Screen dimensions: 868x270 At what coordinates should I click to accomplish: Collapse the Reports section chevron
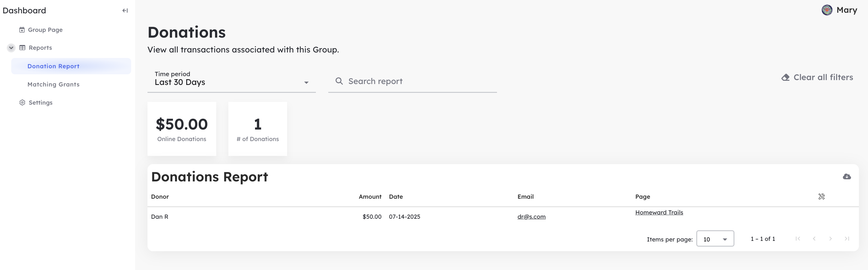[11, 48]
